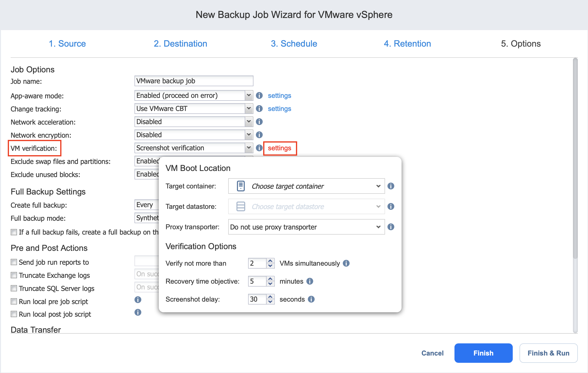The height and width of the screenshot is (373, 588).
Task: Click info icon next to Change tracking
Action: [x=259, y=109]
